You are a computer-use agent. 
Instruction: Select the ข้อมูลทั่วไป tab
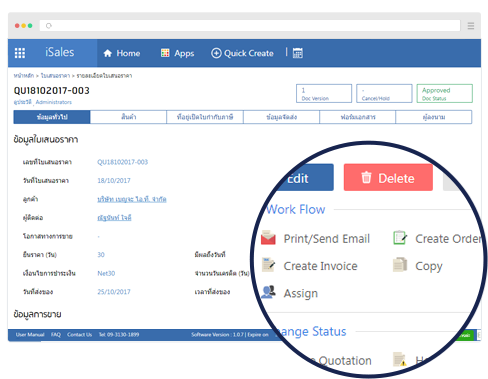click(52, 117)
